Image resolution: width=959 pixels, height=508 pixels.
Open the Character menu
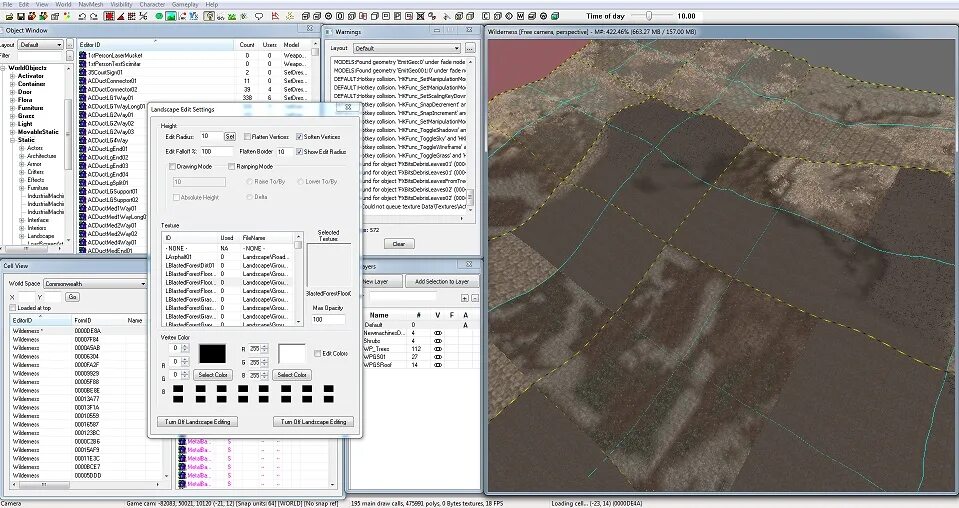click(152, 4)
